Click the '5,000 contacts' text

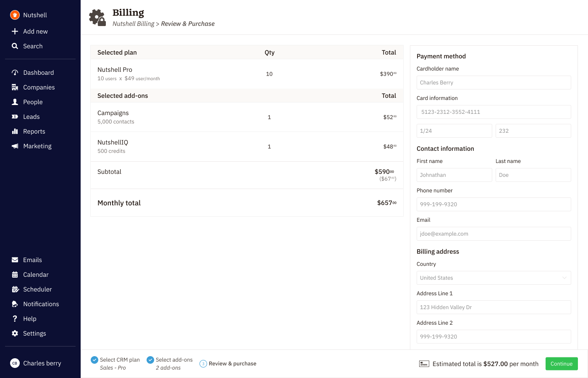pos(116,122)
